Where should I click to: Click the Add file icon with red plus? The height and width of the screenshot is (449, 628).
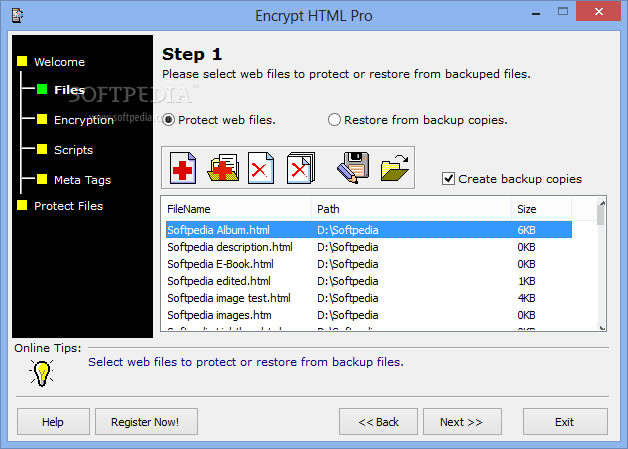(183, 168)
